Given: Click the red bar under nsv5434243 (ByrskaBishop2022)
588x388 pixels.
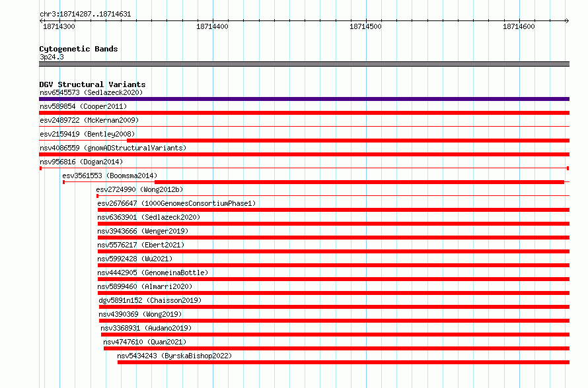Looking at the screenshot, I should coord(344,362).
